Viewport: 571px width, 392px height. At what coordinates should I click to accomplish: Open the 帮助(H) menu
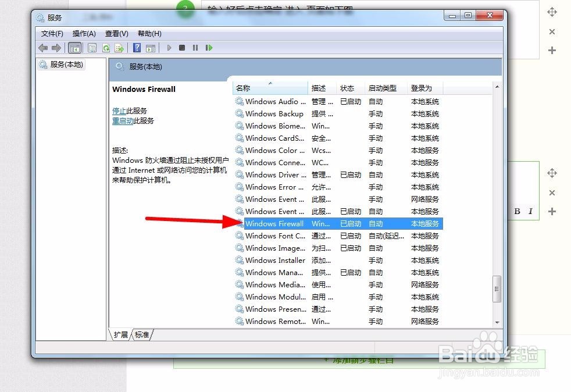(x=149, y=34)
